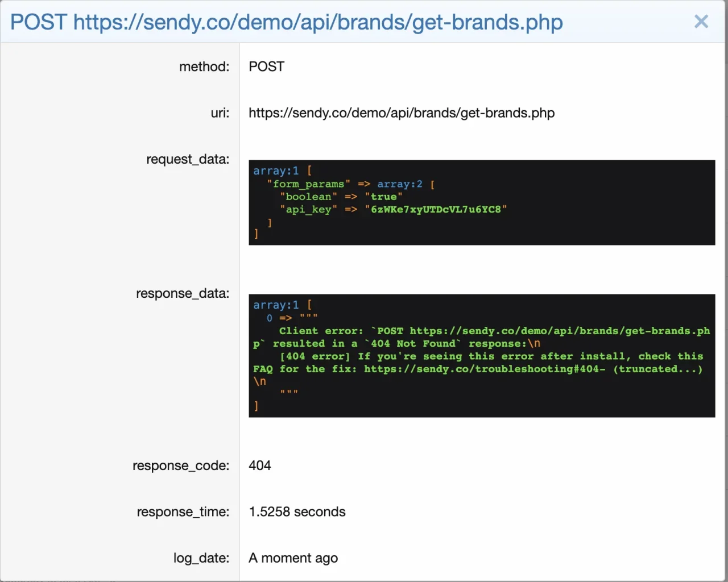Viewport: 728px width, 582px height.
Task: Click the method value POST
Action: [x=266, y=66]
